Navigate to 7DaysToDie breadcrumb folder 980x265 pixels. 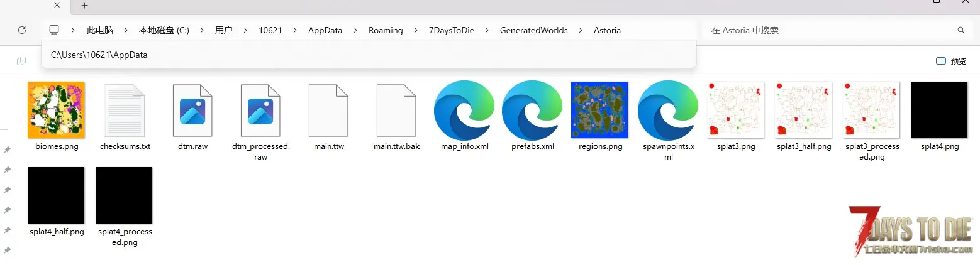(451, 30)
